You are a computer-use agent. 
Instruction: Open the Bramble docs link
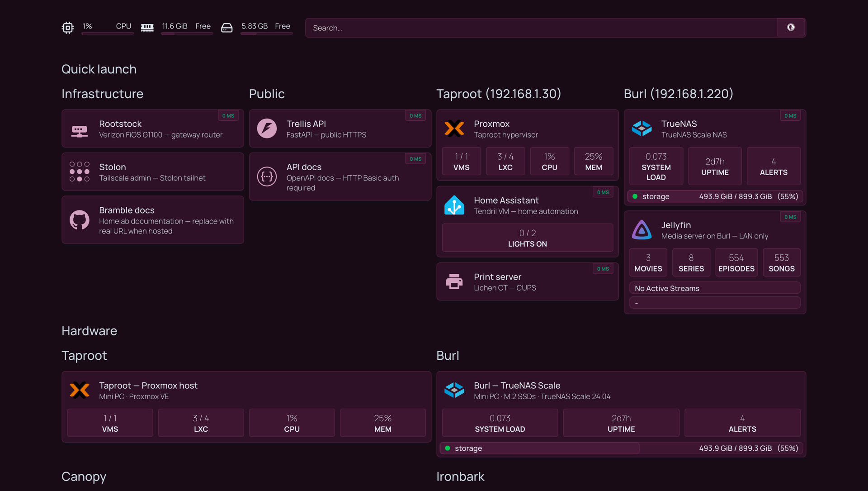click(153, 220)
